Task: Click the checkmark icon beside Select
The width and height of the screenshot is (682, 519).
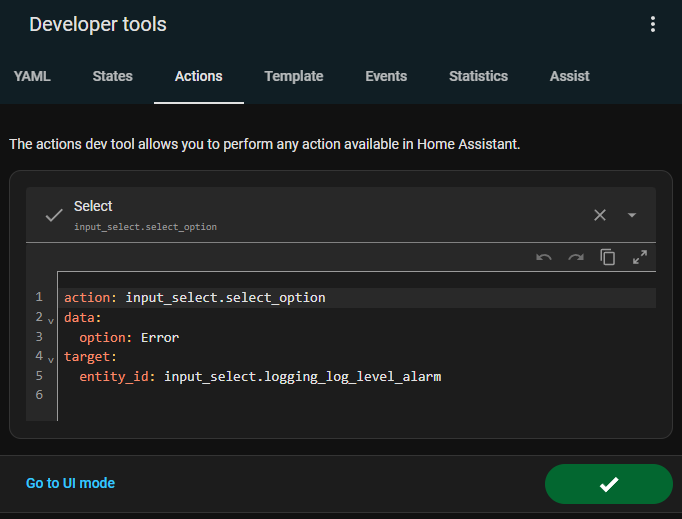Action: [x=54, y=215]
